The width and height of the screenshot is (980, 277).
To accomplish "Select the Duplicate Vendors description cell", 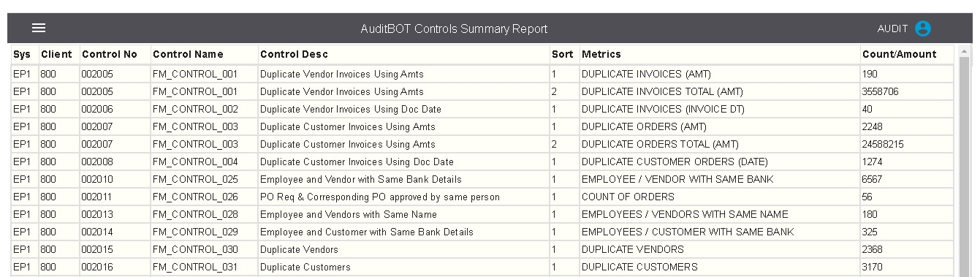I will (x=403, y=250).
